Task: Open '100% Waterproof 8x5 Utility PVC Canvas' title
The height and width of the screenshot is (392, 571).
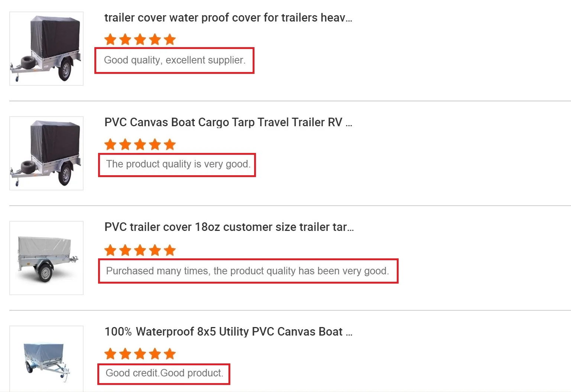Action: tap(228, 332)
